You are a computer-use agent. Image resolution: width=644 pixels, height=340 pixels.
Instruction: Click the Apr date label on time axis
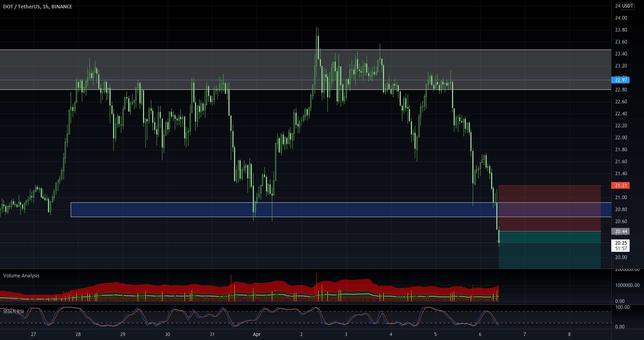[257, 334]
